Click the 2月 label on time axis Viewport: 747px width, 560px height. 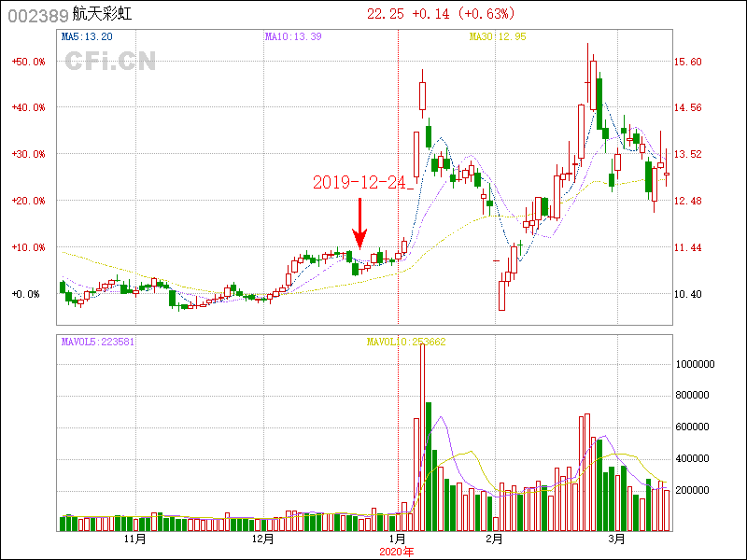494,539
